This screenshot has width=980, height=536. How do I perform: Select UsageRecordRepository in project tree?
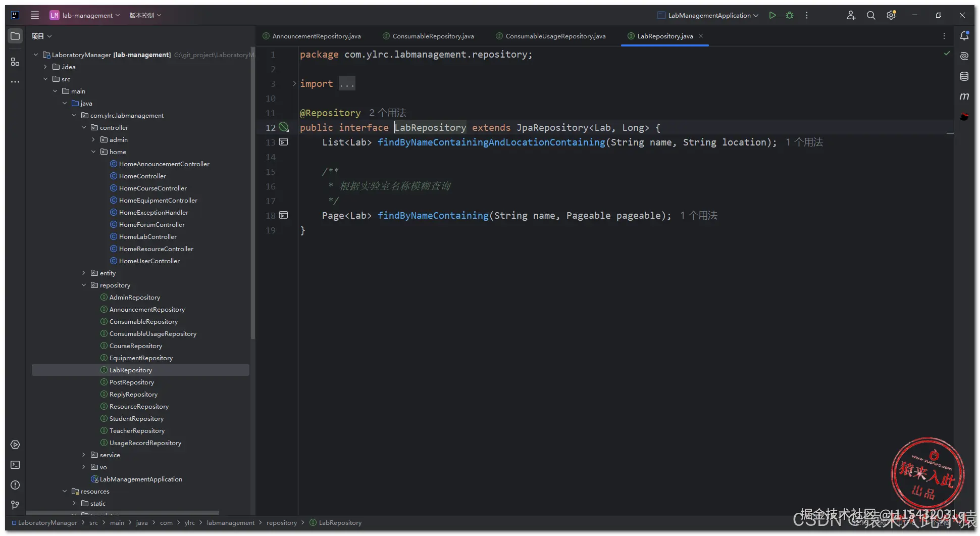[145, 443]
